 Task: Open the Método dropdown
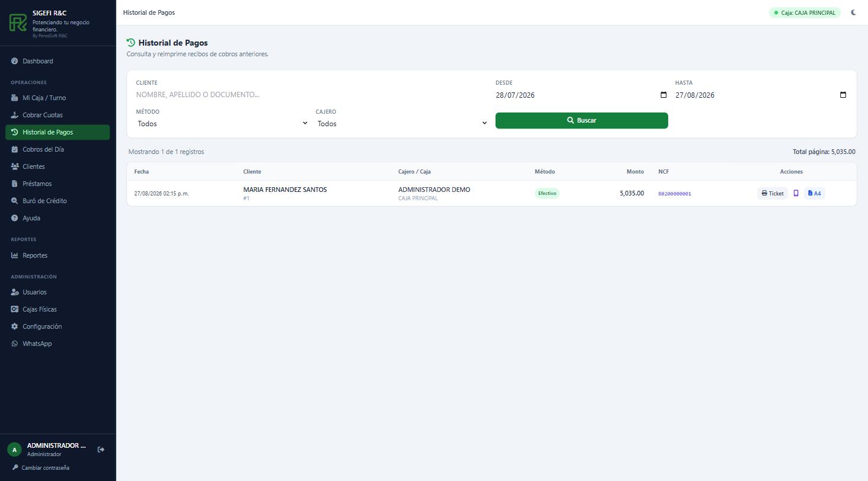(x=222, y=123)
